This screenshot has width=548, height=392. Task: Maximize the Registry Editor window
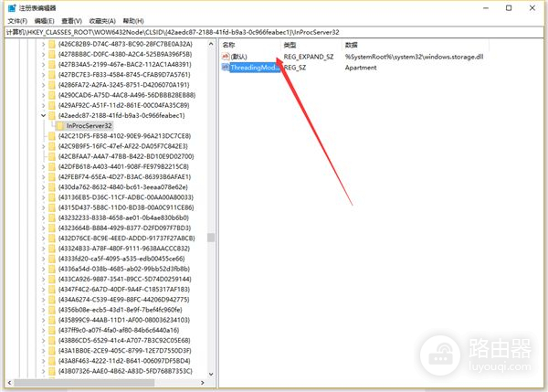509,8
